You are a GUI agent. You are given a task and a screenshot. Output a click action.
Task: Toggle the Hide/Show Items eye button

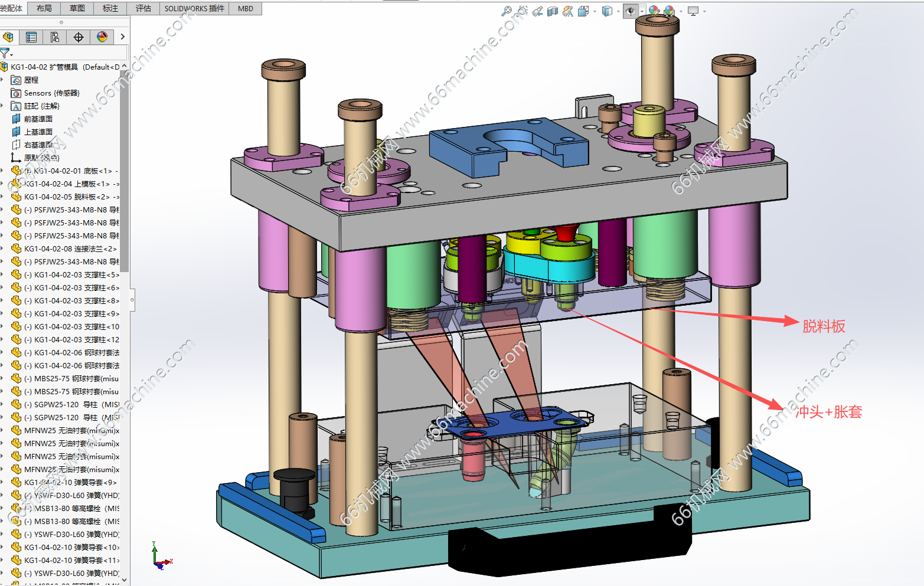click(631, 11)
